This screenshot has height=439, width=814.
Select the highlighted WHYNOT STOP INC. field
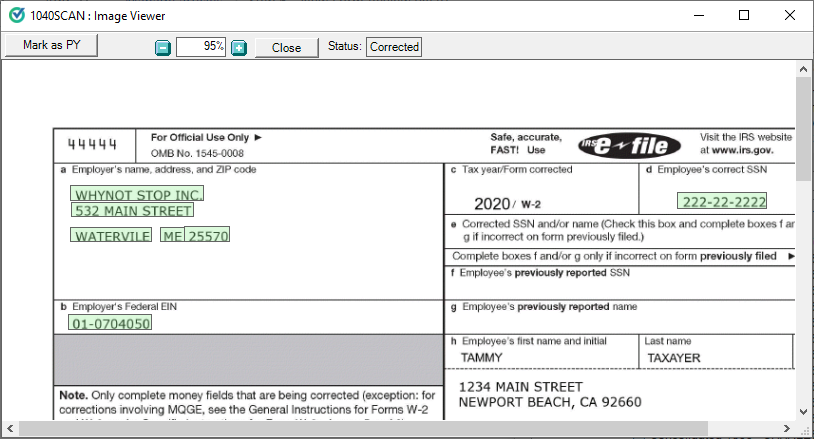(x=138, y=194)
